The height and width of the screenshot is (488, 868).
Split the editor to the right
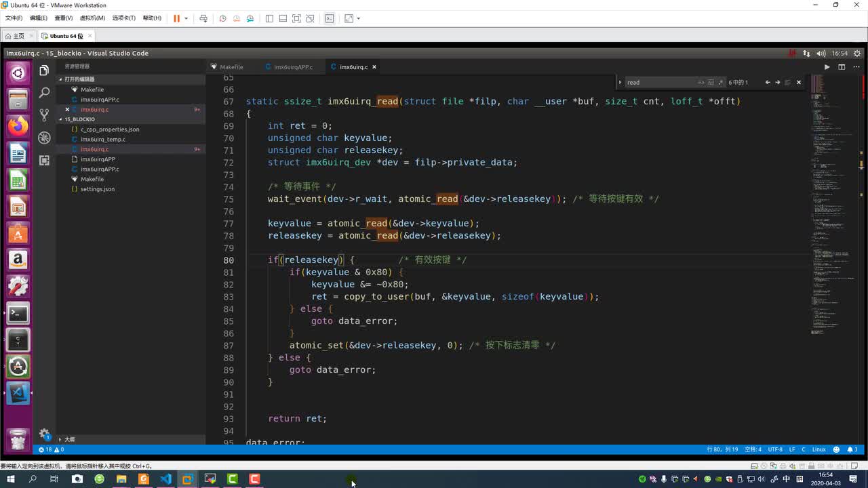point(842,67)
